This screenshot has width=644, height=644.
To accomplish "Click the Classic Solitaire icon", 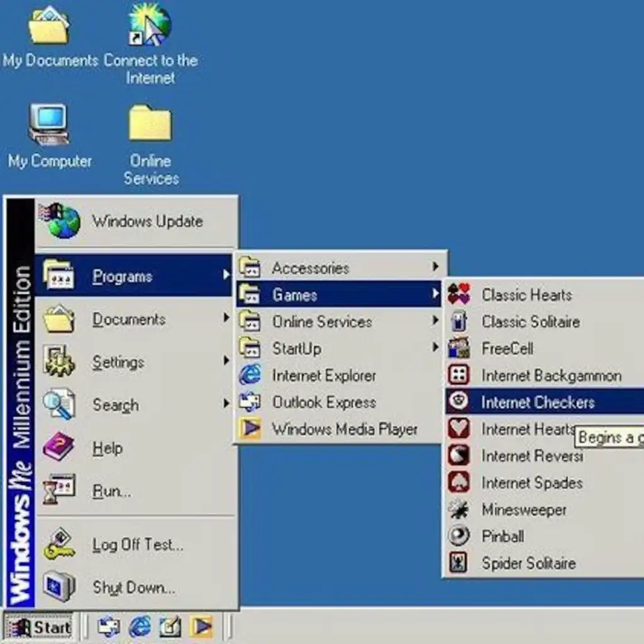I will pyautogui.click(x=458, y=321).
